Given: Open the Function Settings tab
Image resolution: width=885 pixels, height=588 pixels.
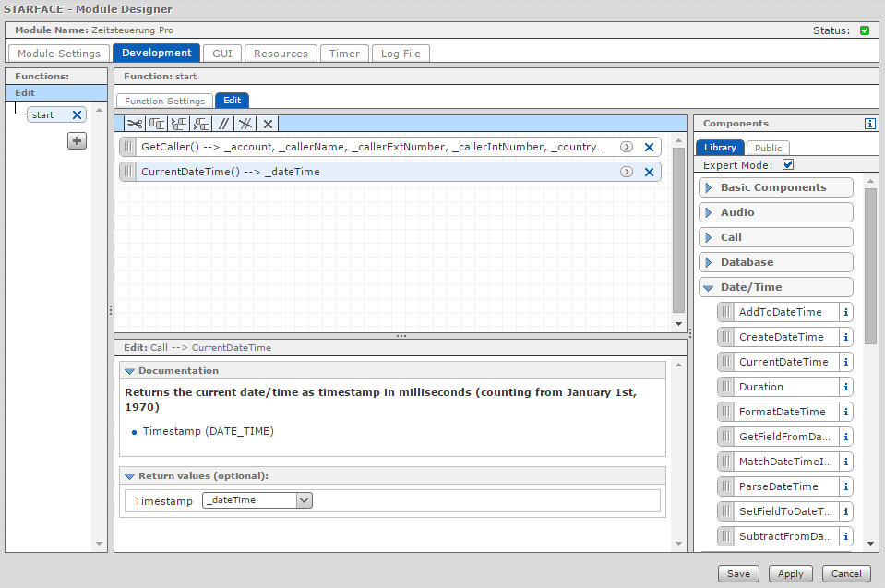Looking at the screenshot, I should [x=164, y=101].
